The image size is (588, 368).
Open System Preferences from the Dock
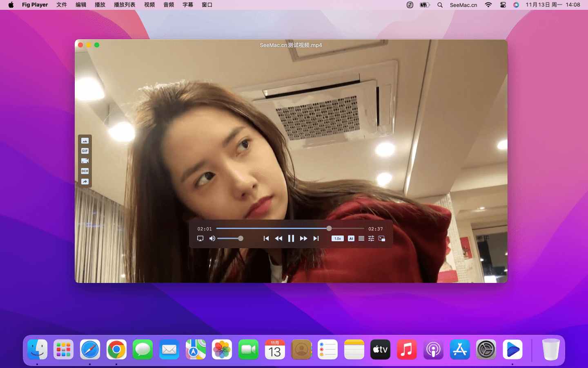click(x=486, y=350)
